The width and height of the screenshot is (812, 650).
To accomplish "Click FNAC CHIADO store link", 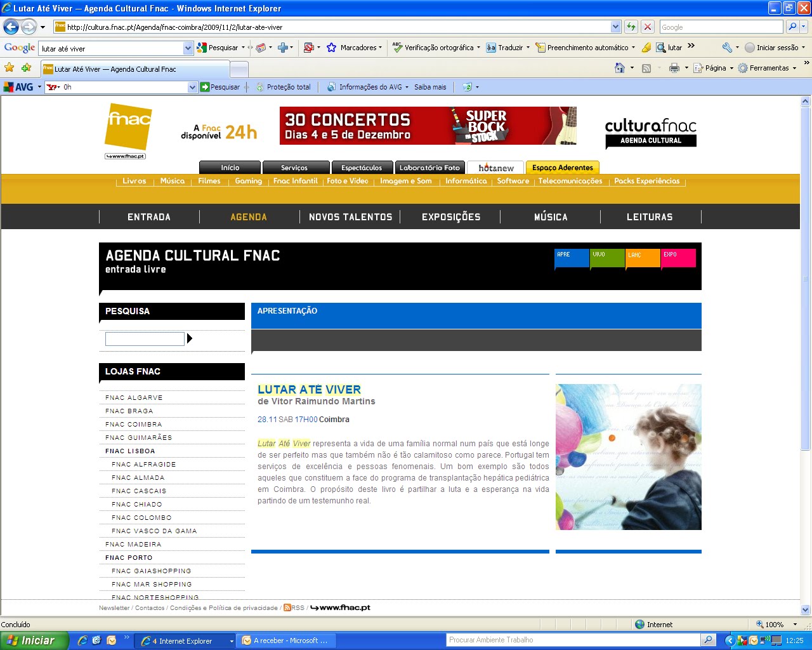I will pyautogui.click(x=137, y=504).
